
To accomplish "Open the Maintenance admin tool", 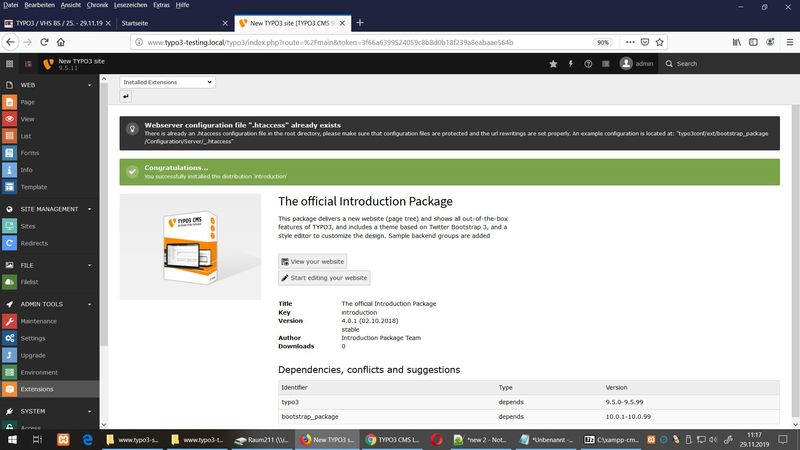I will [40, 321].
